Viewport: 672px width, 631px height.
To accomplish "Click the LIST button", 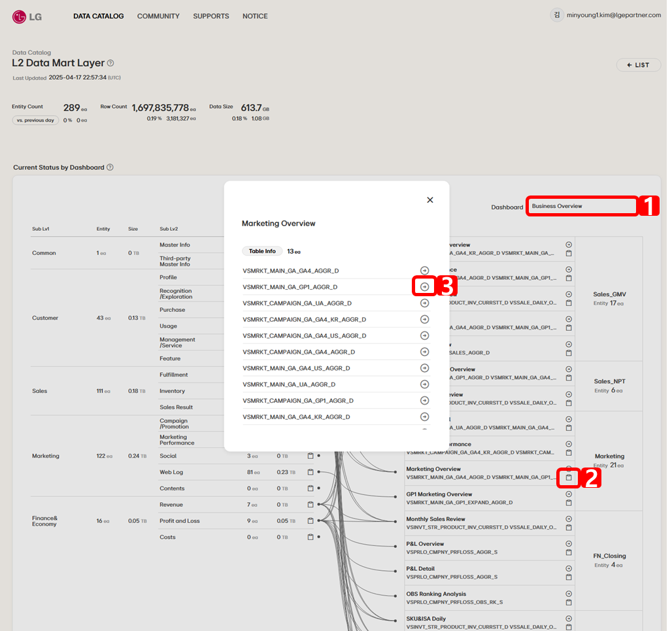I will [638, 65].
